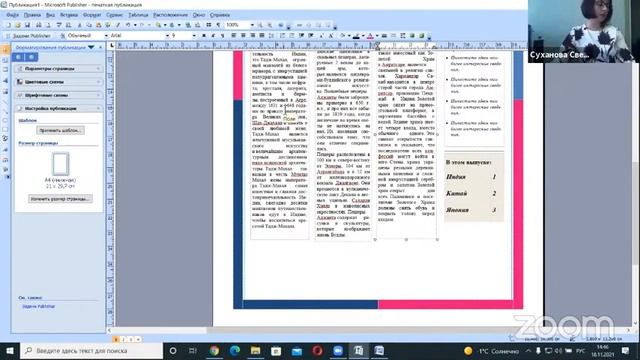Open the Zoom 100% dropdown
This screenshot has height=360, width=640.
252,25
